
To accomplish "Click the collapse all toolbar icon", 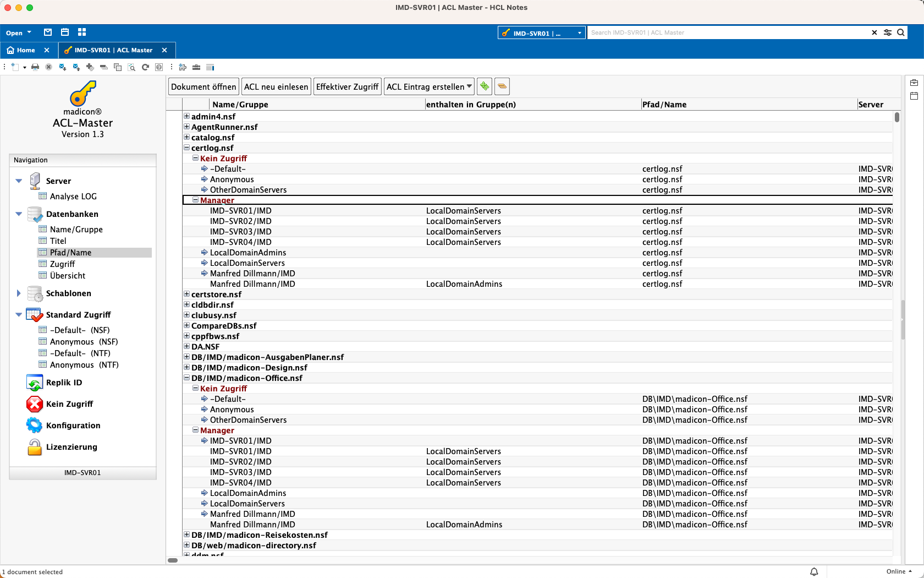I will pyautogui.click(x=103, y=67).
